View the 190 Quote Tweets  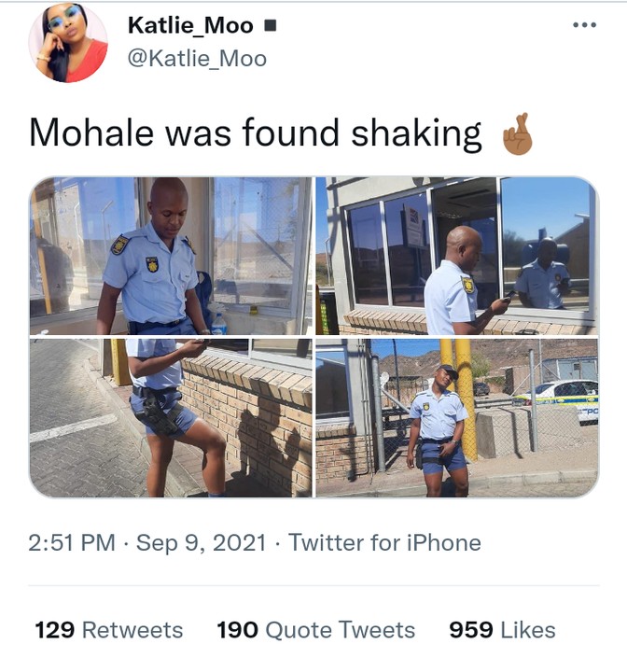(x=315, y=630)
